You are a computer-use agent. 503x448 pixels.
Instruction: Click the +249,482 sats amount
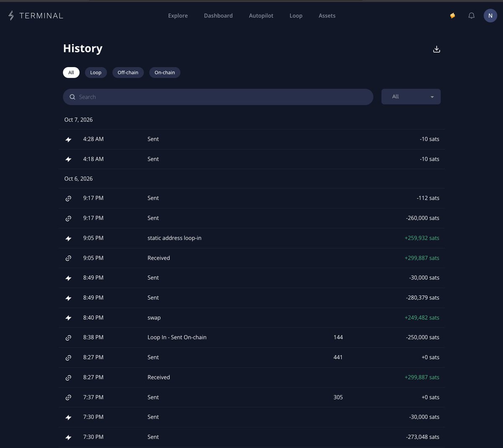(422, 318)
